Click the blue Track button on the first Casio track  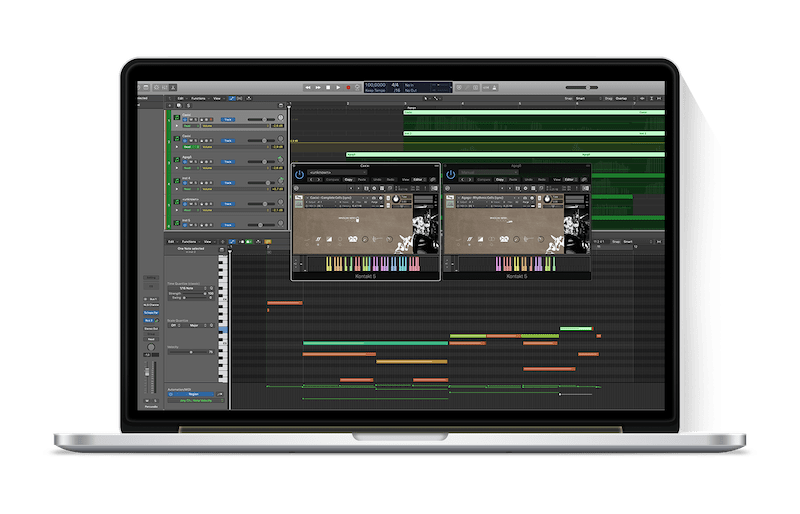click(x=228, y=119)
